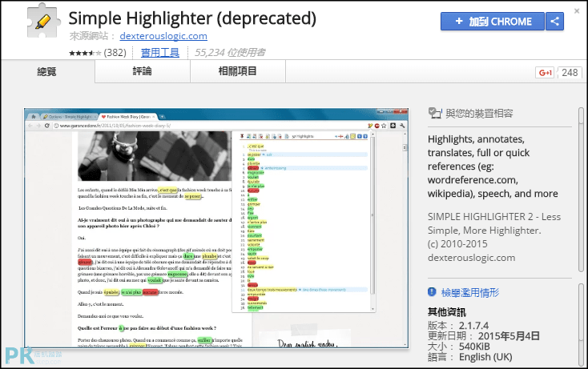Screen dimensions: 588x369
Task: Switch to the 相關項目 related tab
Action: point(238,71)
